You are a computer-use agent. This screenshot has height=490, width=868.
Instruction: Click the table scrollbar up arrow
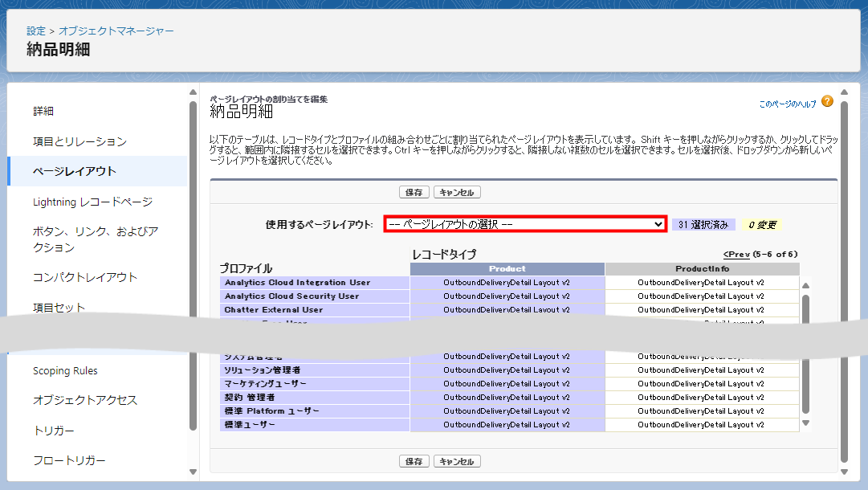point(806,284)
